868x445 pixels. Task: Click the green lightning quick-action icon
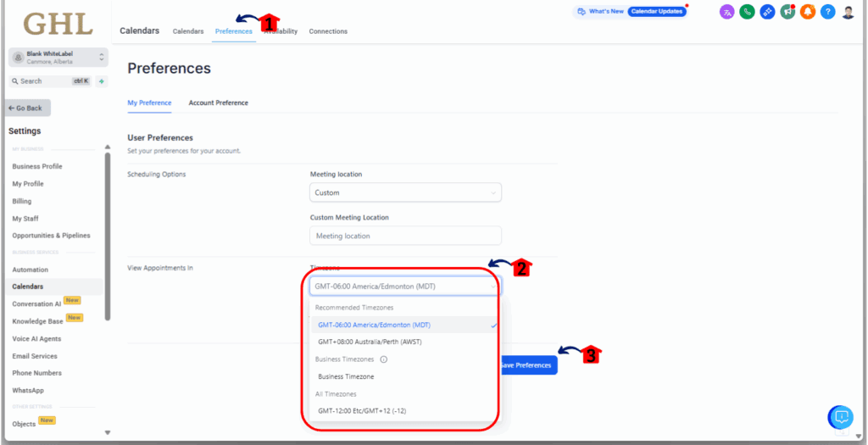(102, 81)
